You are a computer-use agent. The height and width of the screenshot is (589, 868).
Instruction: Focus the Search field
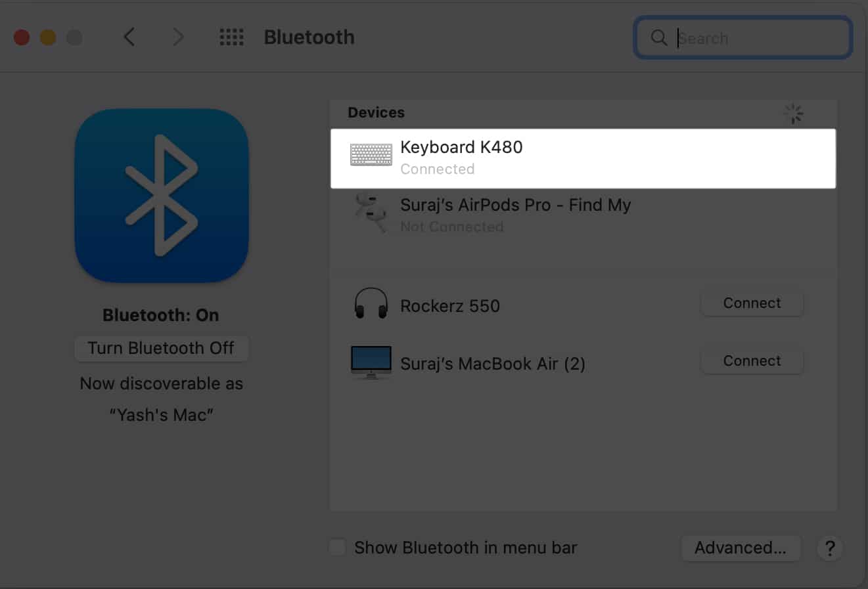coord(743,37)
